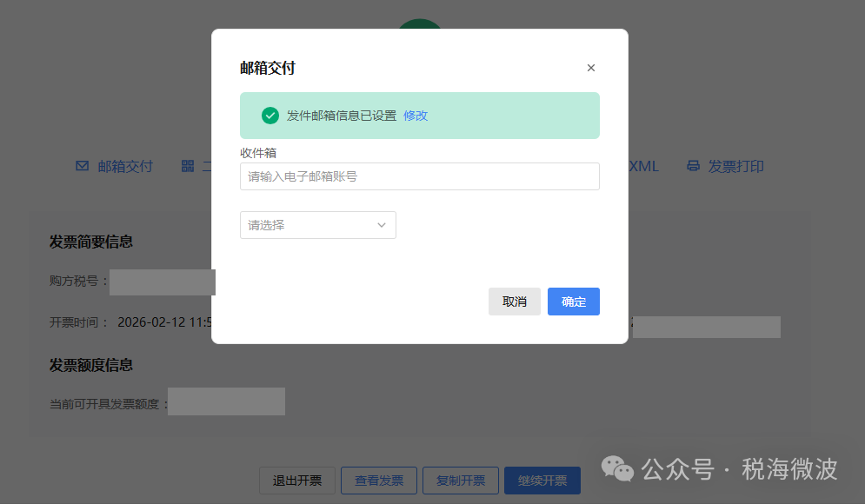Viewport: 865px width, 504px height.
Task: Select the 发票打印 text option
Action: tap(735, 166)
